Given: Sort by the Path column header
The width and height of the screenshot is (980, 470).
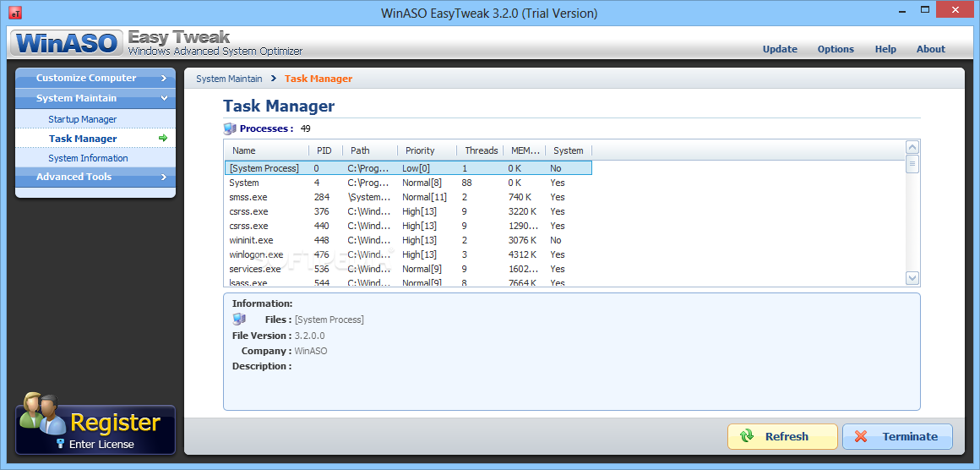Looking at the screenshot, I should (370, 150).
